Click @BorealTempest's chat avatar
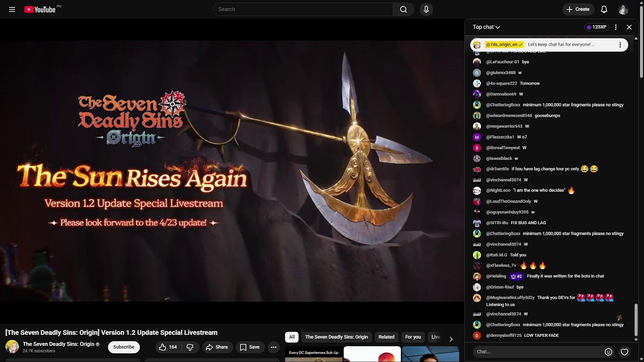The width and height of the screenshot is (644, 362). 477,148
